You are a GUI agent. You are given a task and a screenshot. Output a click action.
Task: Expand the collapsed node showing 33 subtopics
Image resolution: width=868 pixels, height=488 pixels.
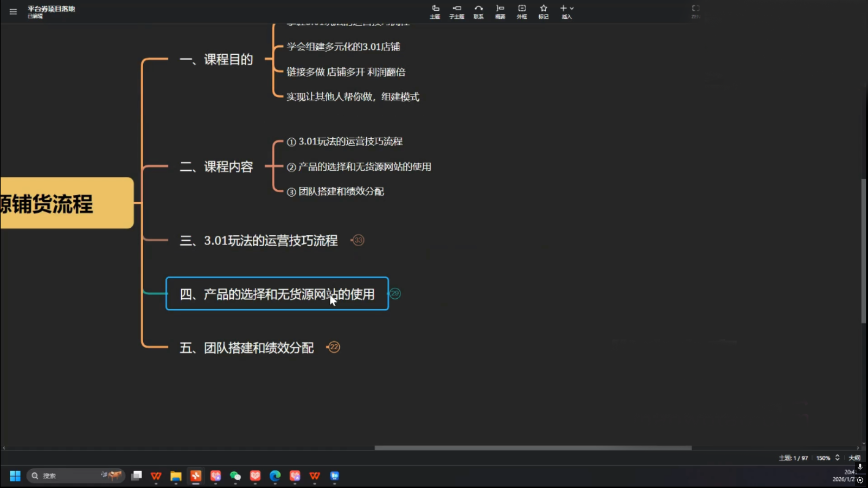(358, 240)
